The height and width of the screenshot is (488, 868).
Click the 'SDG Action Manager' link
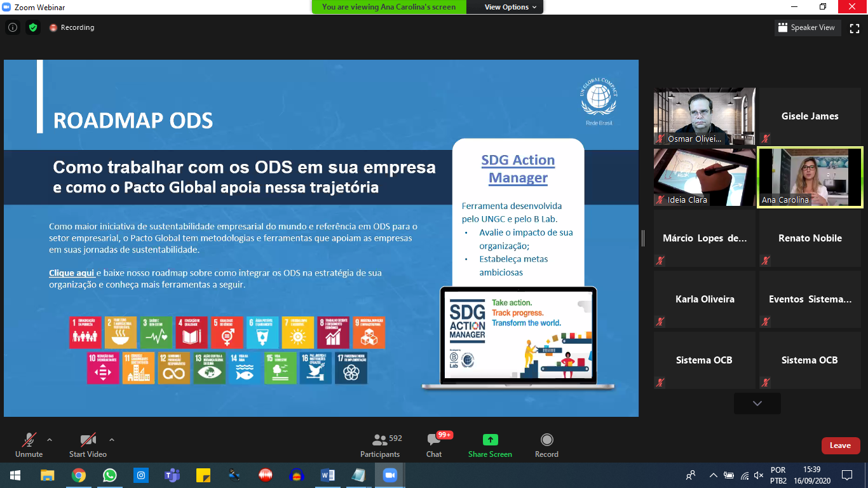[518, 169]
